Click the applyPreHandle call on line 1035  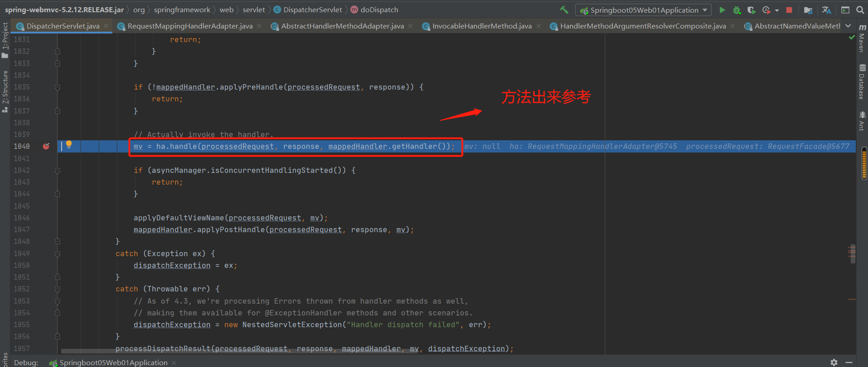[x=251, y=87]
